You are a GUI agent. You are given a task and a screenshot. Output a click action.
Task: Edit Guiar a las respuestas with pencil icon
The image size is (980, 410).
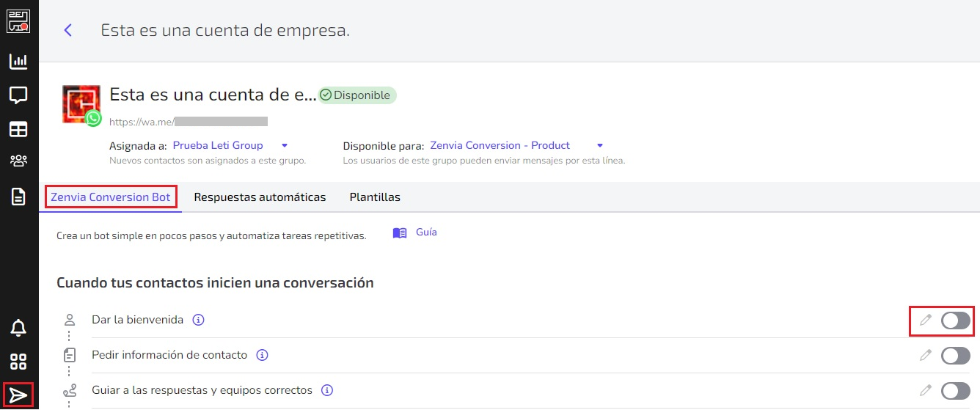point(926,390)
